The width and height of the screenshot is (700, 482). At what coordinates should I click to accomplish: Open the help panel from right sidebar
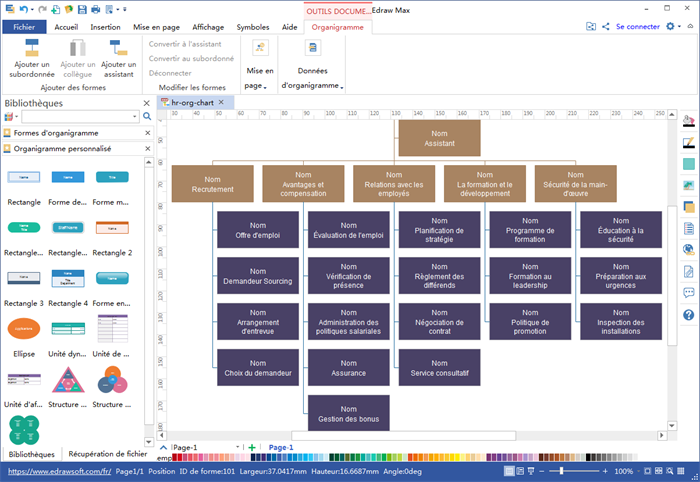click(x=688, y=315)
